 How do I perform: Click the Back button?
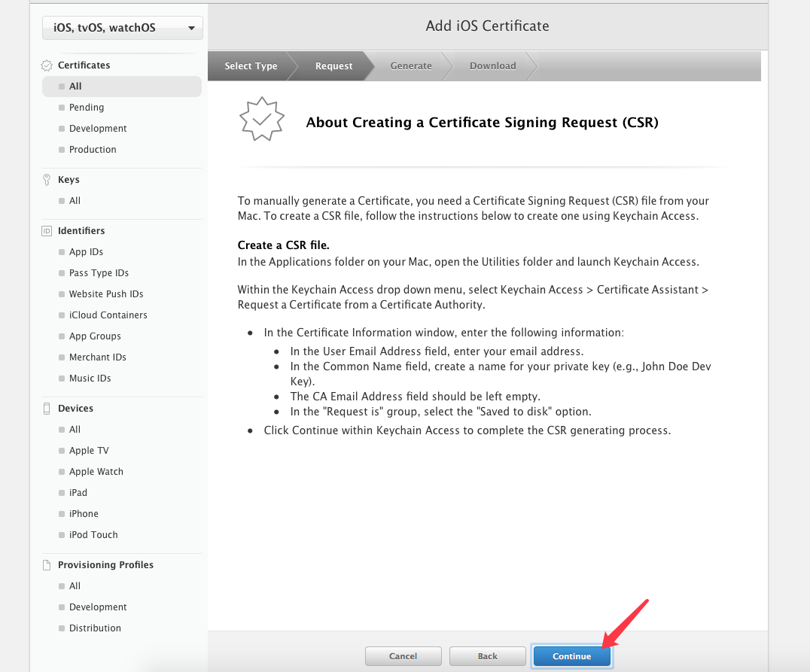click(487, 656)
